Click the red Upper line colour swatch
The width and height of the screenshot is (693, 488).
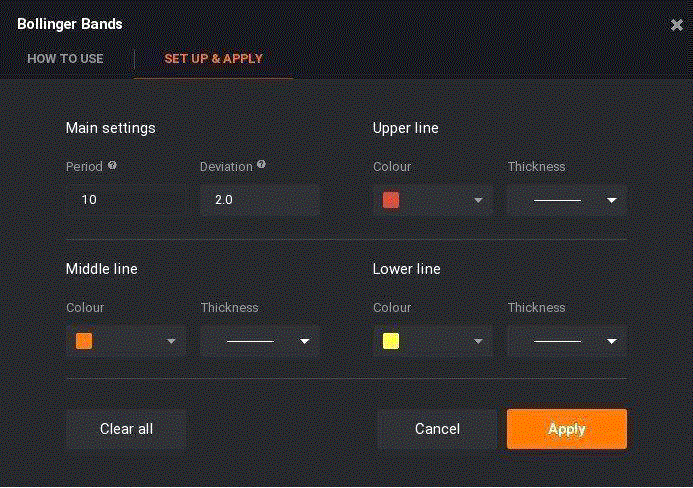[391, 200]
